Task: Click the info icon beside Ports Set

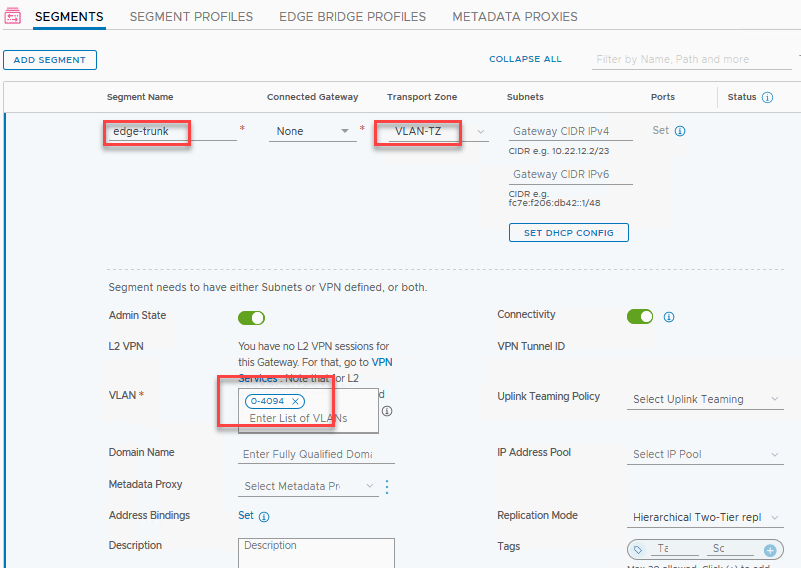Action: [x=680, y=131]
